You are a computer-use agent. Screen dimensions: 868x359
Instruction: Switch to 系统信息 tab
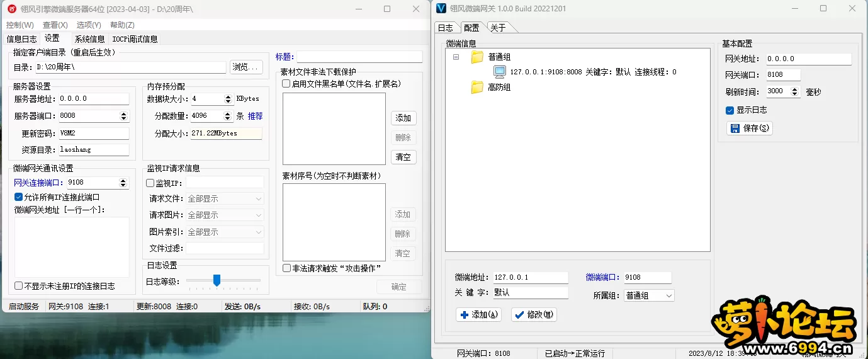click(89, 39)
